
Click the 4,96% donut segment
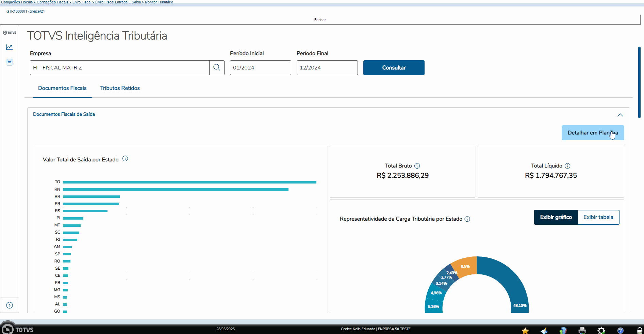pos(436,293)
